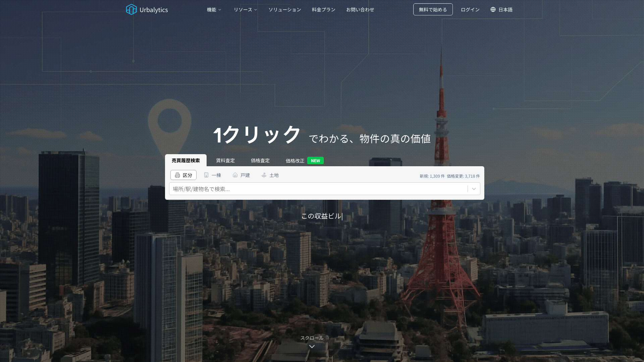The width and height of the screenshot is (644, 362).
Task: Click the 無料で始める button
Action: coord(433,9)
